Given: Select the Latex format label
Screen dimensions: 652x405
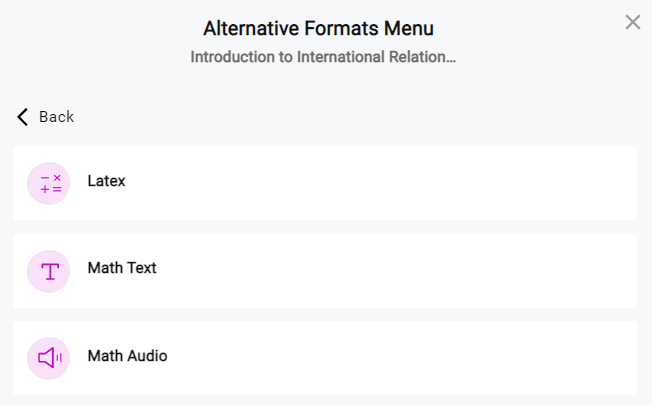Looking at the screenshot, I should [x=106, y=181].
